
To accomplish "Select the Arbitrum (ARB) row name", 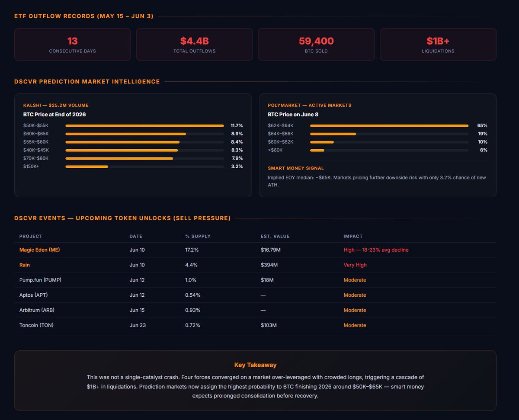I will [37, 310].
